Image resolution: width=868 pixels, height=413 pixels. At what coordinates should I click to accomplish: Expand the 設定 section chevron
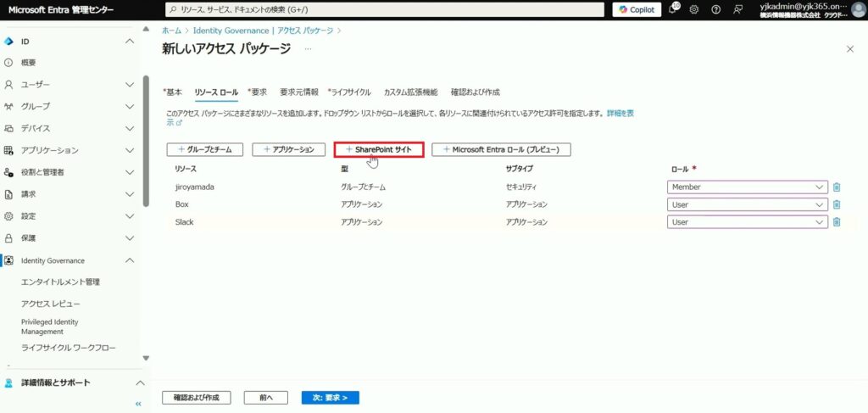point(130,216)
